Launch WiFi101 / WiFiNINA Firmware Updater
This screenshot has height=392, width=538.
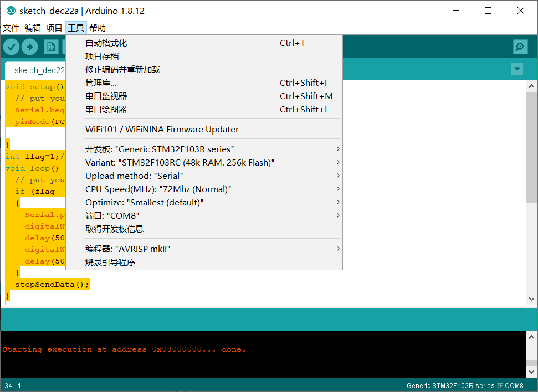click(x=204, y=130)
